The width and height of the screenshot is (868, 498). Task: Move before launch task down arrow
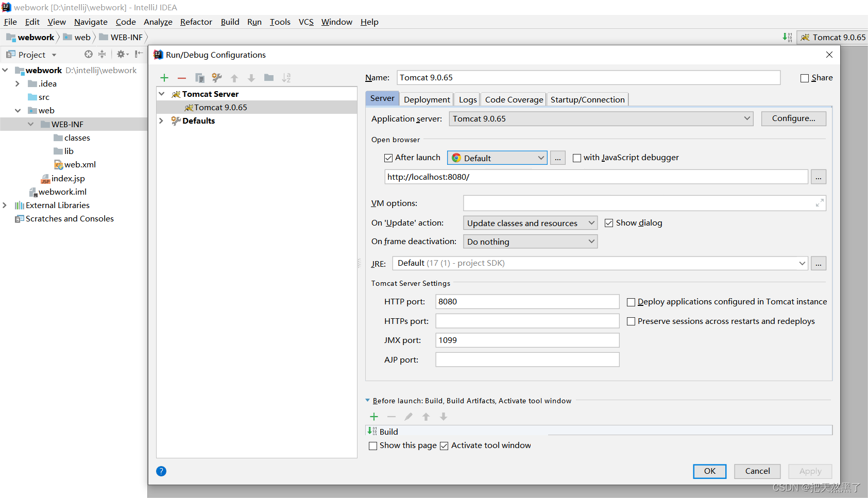(x=444, y=417)
